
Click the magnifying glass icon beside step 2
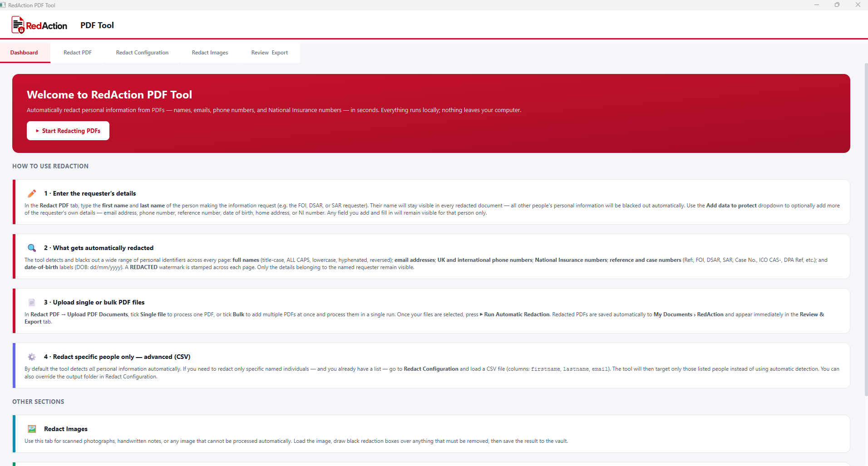click(32, 248)
